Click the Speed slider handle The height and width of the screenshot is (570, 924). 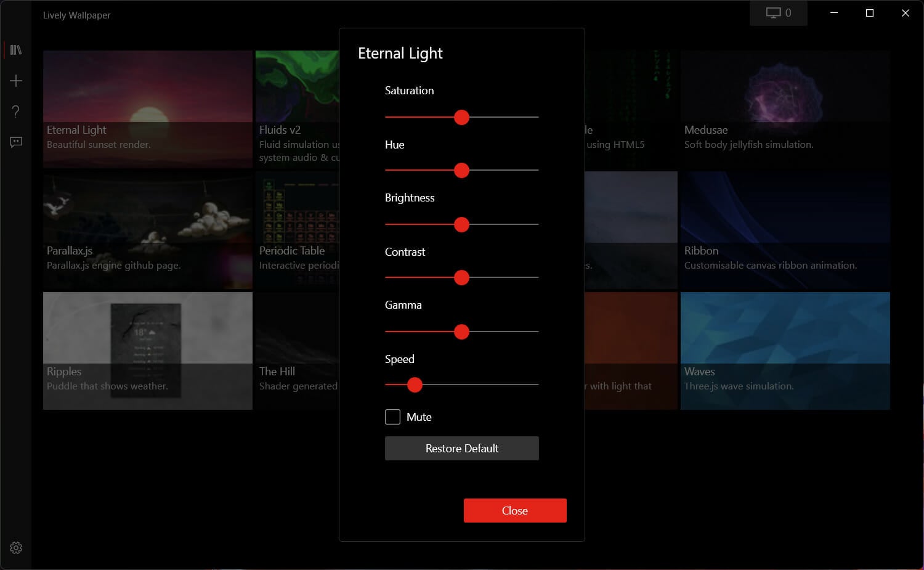(x=415, y=385)
